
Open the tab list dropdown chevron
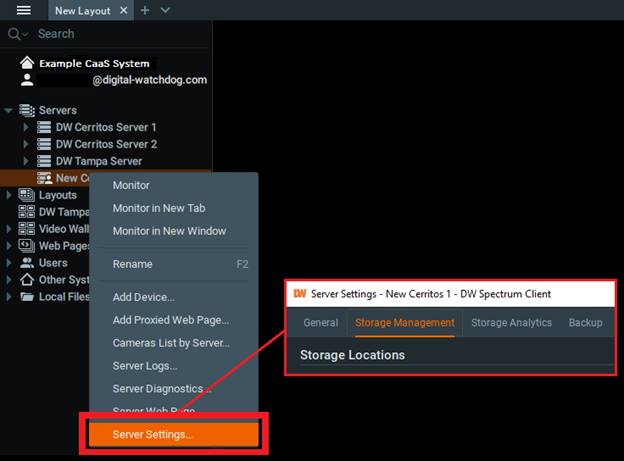click(165, 10)
